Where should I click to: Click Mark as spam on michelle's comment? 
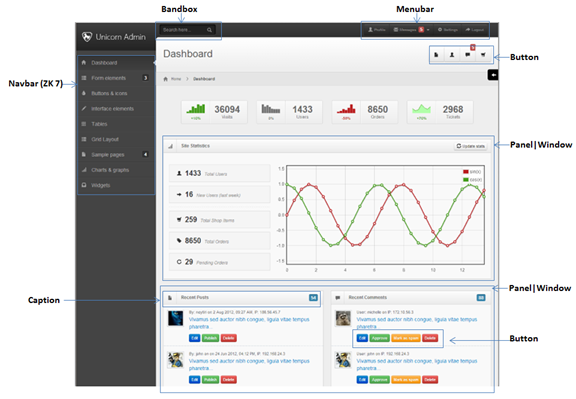click(x=406, y=338)
